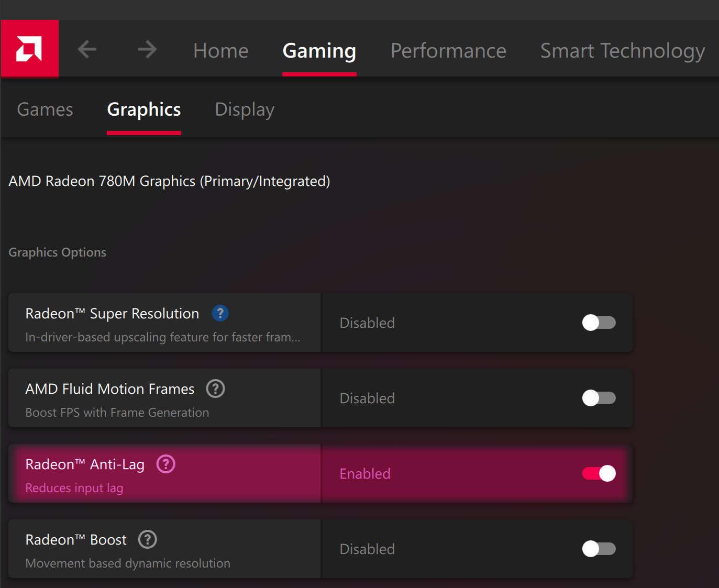
Task: Open the Radeon Super Resolution help icon
Action: 220,313
